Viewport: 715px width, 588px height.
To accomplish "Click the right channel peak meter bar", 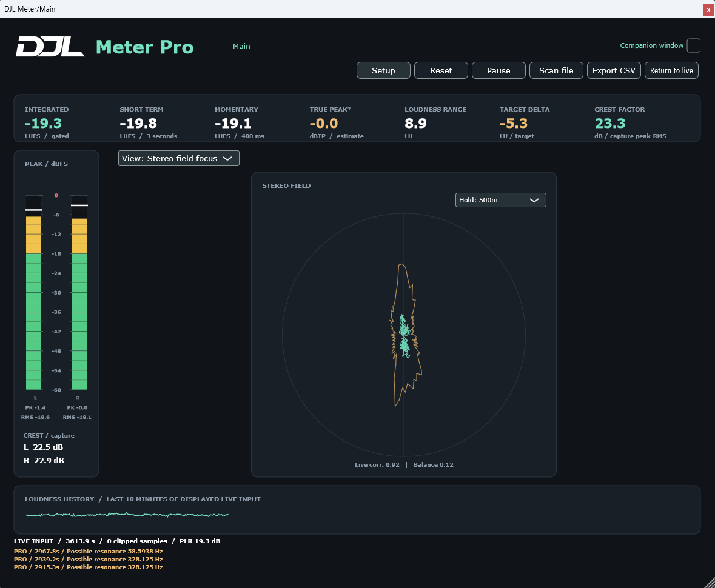I will pos(79,293).
